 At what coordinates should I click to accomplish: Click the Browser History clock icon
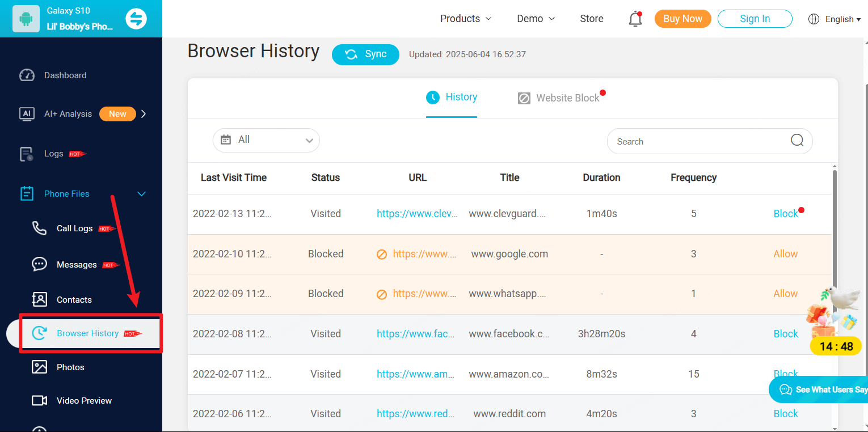(x=39, y=333)
